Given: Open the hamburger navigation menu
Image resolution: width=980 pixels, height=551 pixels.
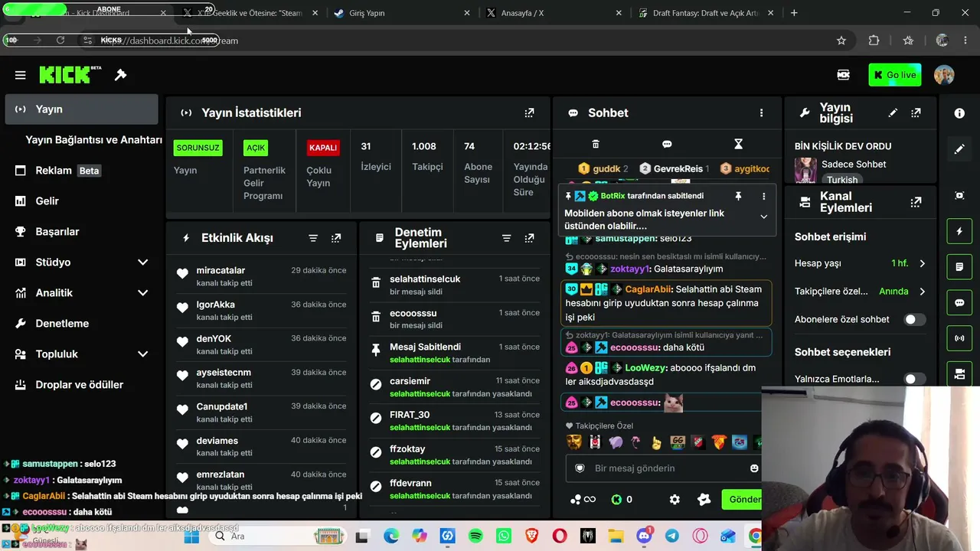Looking at the screenshot, I should pyautogui.click(x=20, y=75).
